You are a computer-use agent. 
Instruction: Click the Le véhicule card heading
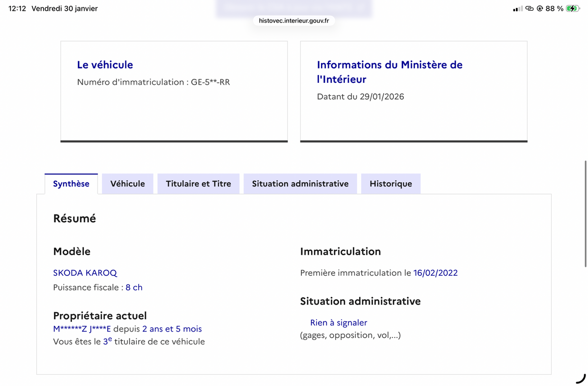click(105, 65)
